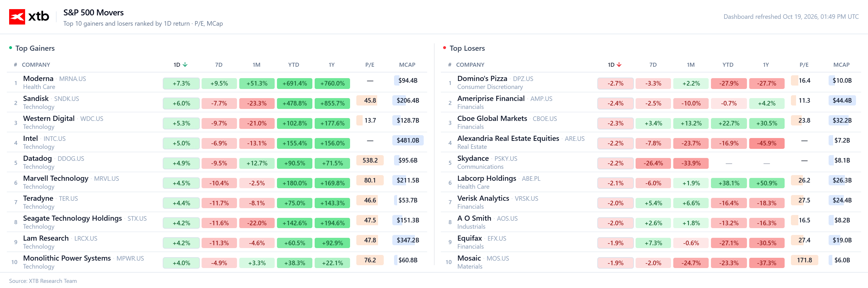Select Western Digital in gainers list

pos(49,118)
